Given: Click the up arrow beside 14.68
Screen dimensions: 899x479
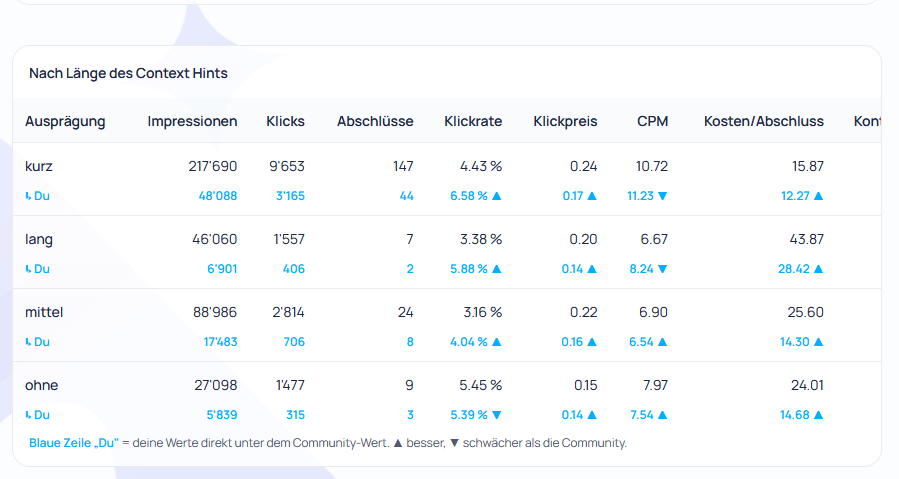Looking at the screenshot, I should 819,414.
